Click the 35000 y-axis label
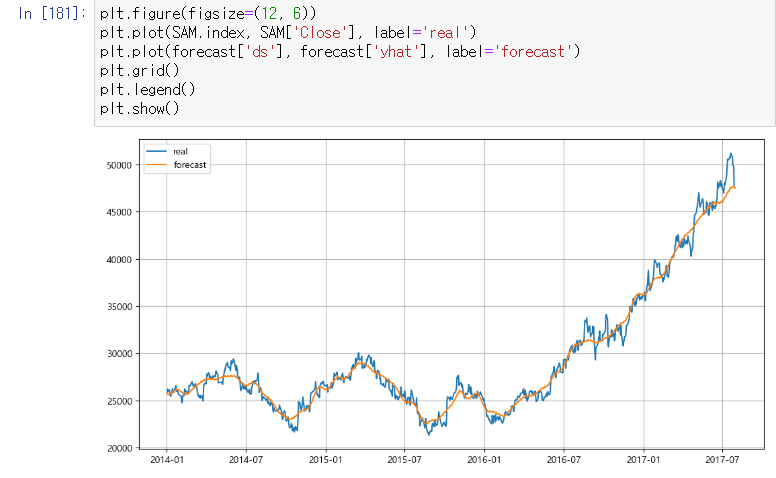The image size is (776, 478). coord(119,307)
